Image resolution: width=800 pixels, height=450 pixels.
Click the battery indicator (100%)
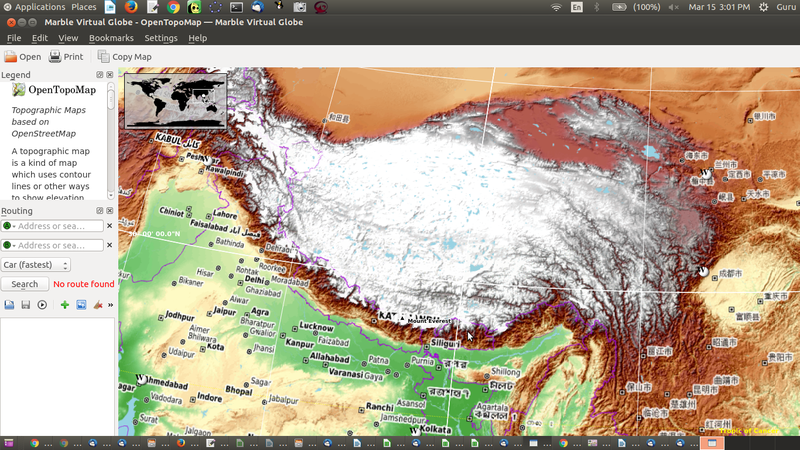(x=636, y=7)
